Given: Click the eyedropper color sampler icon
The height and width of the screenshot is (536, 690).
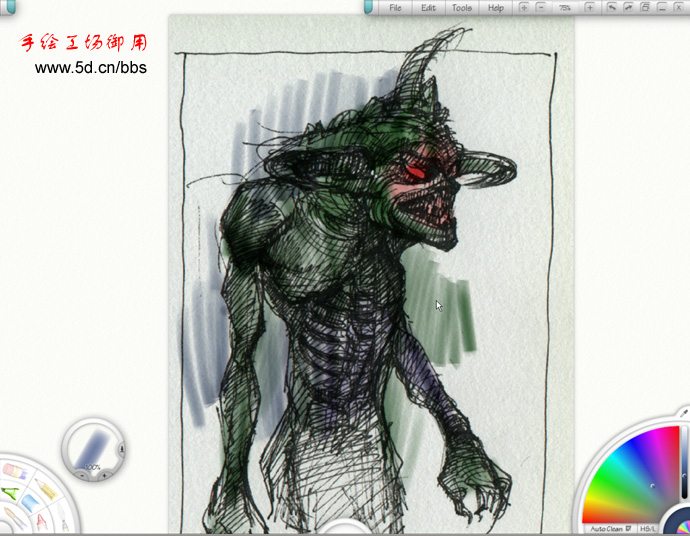Looking at the screenshot, I should pos(683,412).
